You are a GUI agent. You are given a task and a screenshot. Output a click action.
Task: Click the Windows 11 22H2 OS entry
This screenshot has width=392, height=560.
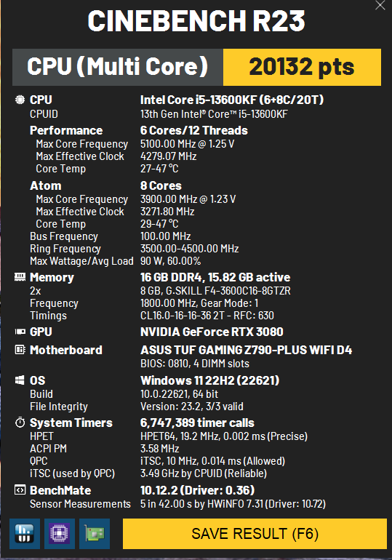[x=210, y=380]
